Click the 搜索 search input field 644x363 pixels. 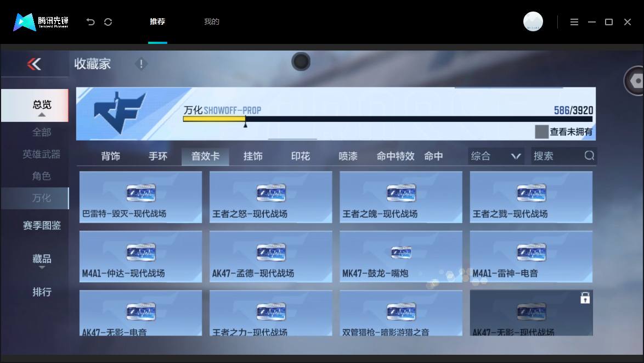point(563,156)
